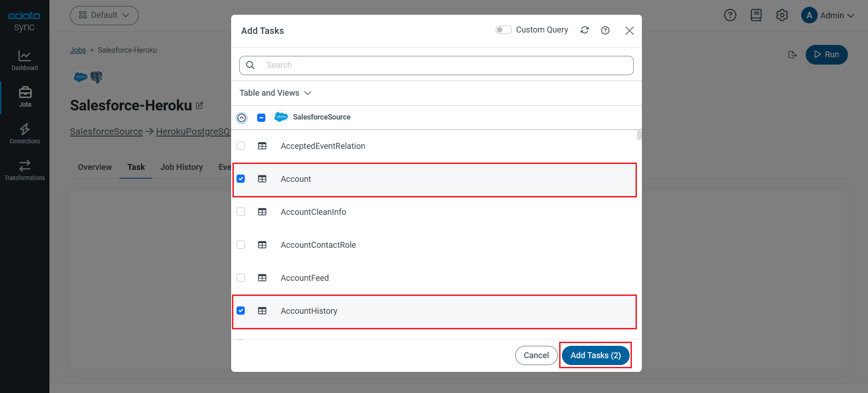
Task: Open the Add Tasks dialog help icon
Action: pos(605,30)
